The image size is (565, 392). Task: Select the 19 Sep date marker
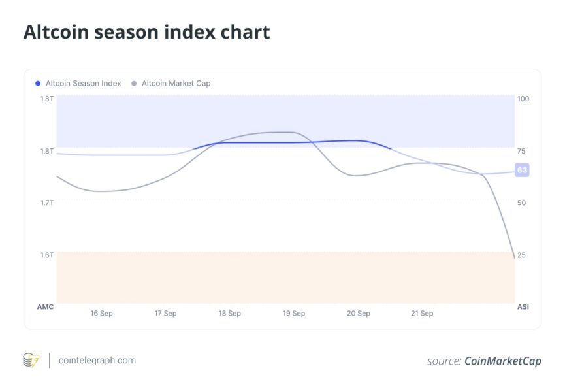tap(294, 314)
